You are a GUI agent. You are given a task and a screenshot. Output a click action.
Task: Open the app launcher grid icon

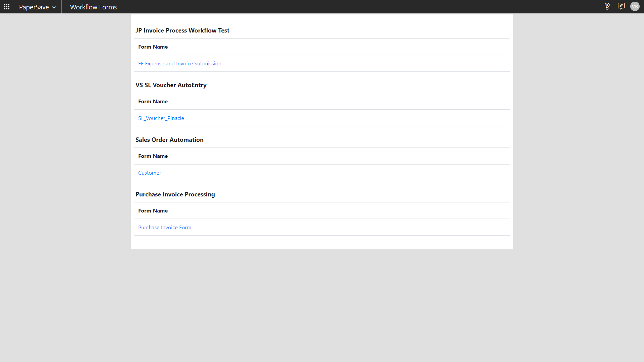click(7, 7)
